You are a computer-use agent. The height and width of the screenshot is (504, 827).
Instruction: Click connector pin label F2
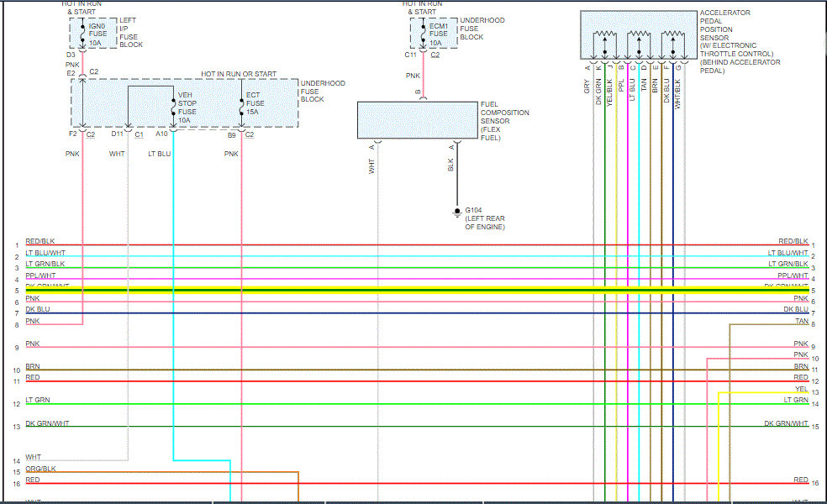pos(73,134)
